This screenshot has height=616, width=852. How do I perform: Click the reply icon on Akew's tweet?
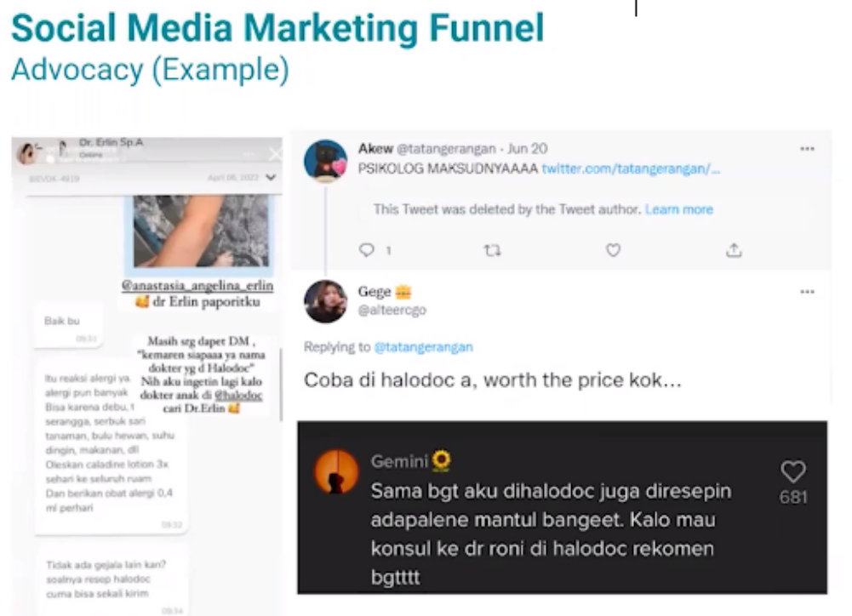[x=367, y=250]
